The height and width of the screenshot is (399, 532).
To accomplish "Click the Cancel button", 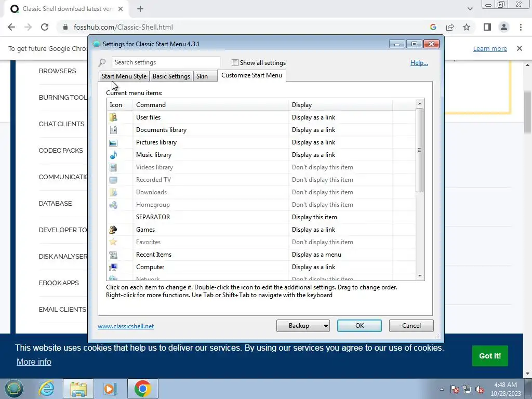I will (411, 326).
